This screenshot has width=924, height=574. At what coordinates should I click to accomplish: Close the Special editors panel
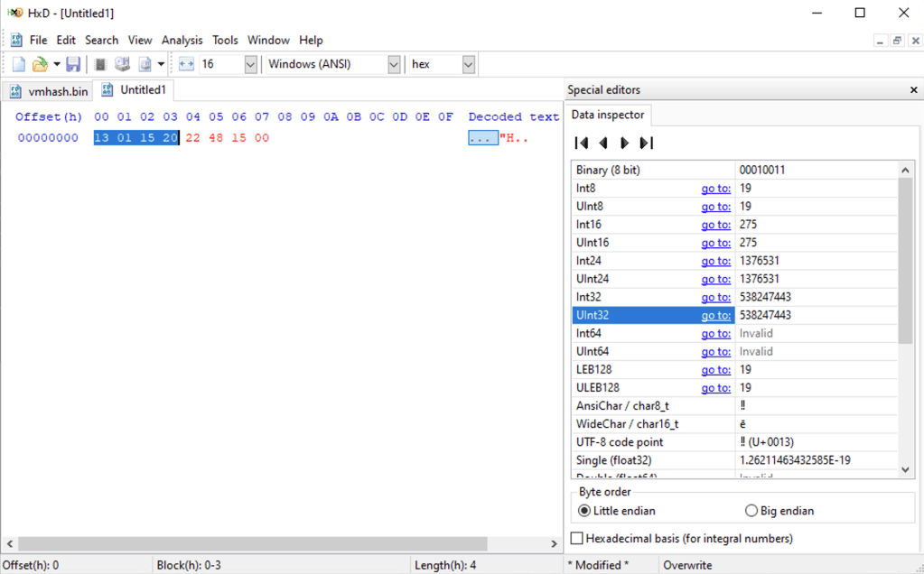click(x=913, y=90)
